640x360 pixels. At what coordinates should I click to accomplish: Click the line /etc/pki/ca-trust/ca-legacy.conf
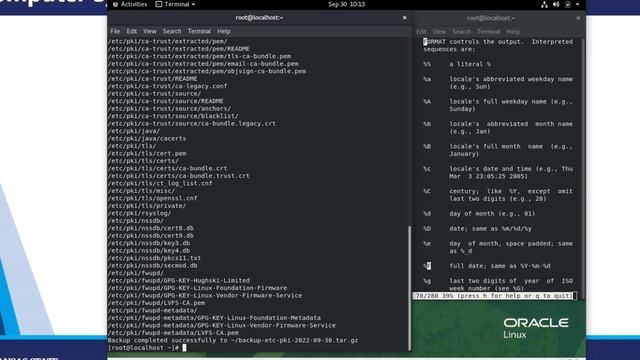tap(167, 86)
